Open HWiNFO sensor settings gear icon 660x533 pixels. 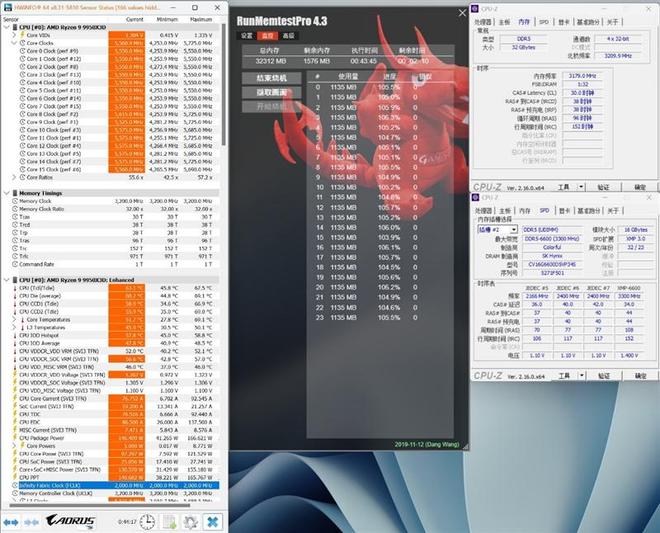(x=190, y=522)
